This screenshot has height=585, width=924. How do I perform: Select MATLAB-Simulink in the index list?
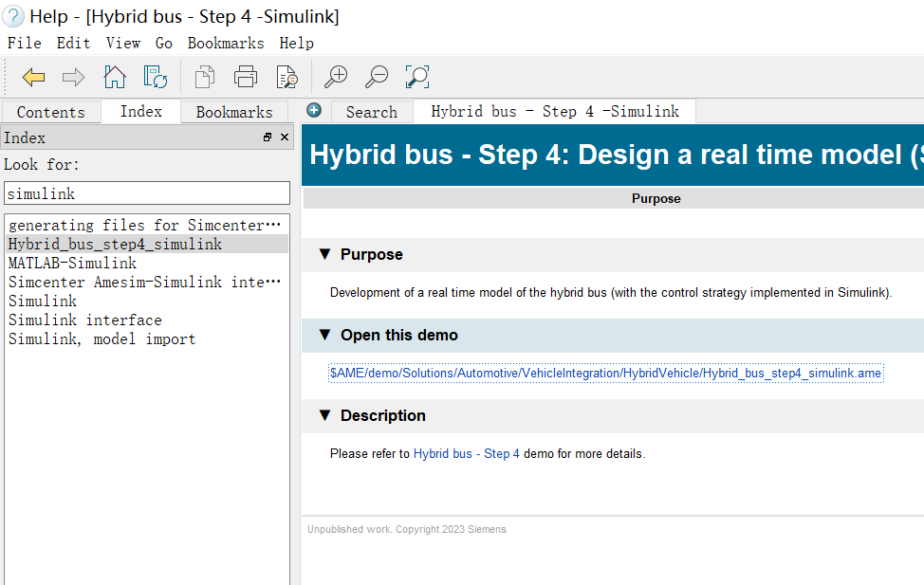72,264
